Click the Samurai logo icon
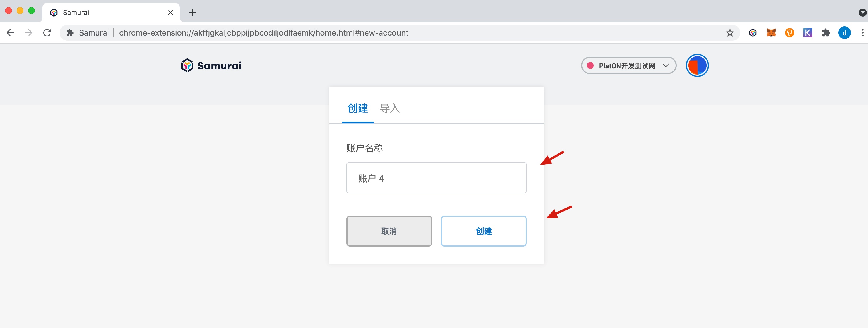Screen dimensions: 868x328 click(x=186, y=66)
